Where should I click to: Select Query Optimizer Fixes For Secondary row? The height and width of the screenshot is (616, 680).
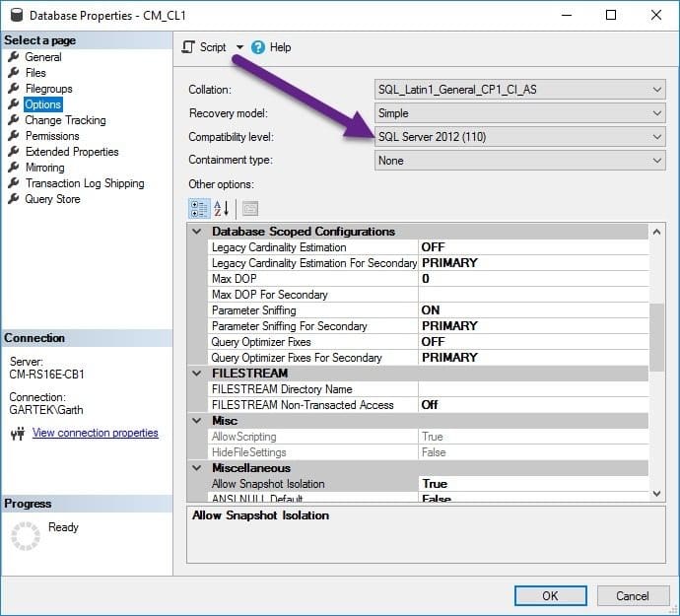pos(428,358)
